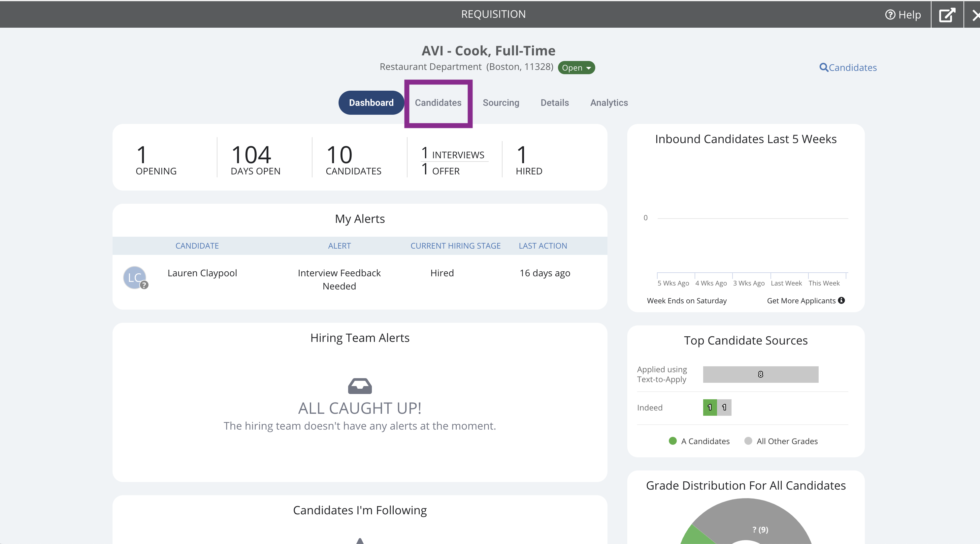Click the This Week chart axis label
Image resolution: width=980 pixels, height=544 pixels.
point(824,283)
